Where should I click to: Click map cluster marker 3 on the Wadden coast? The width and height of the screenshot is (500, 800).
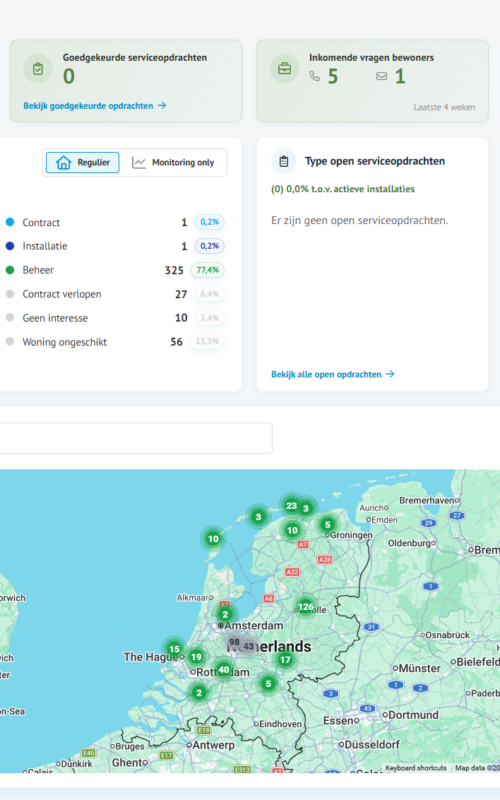pos(258,517)
